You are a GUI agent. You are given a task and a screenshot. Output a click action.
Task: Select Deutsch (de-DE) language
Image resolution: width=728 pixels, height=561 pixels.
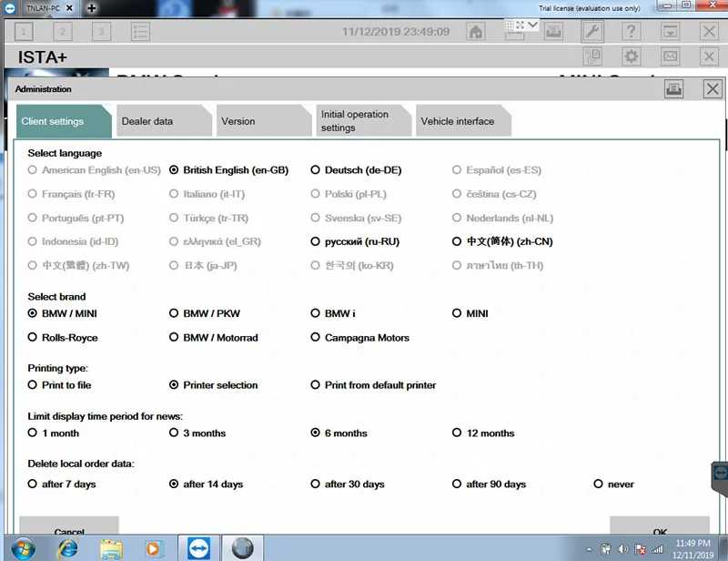tap(356, 170)
